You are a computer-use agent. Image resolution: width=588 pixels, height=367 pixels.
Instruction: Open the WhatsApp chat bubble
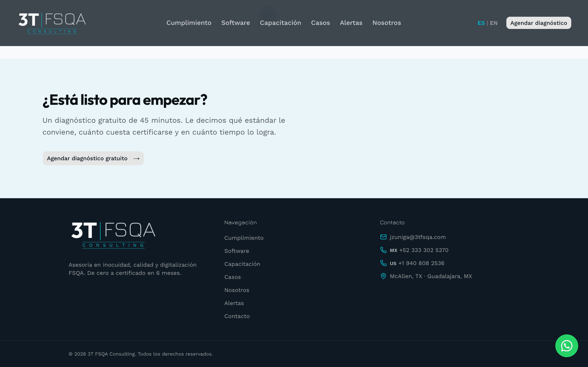[566, 346]
